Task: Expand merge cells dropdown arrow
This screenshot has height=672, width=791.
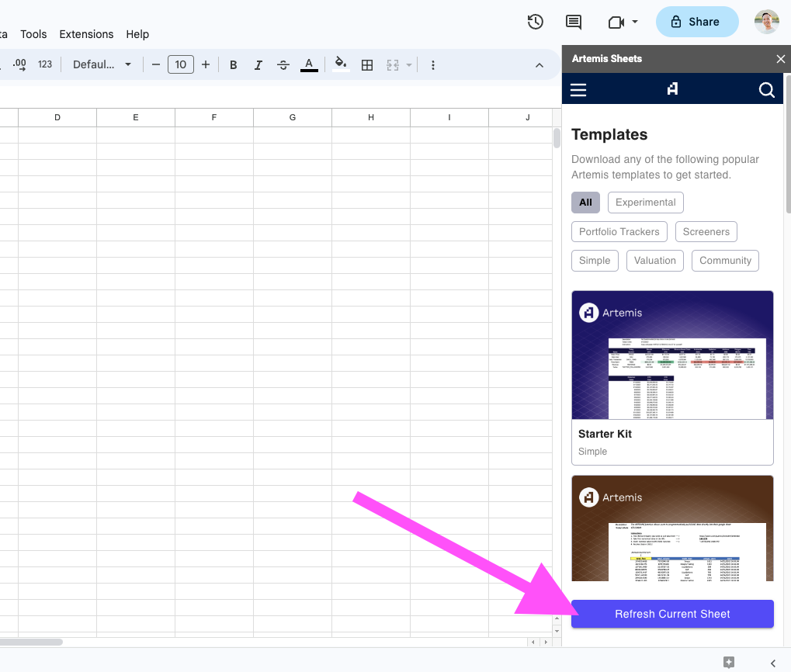Action: click(x=409, y=65)
